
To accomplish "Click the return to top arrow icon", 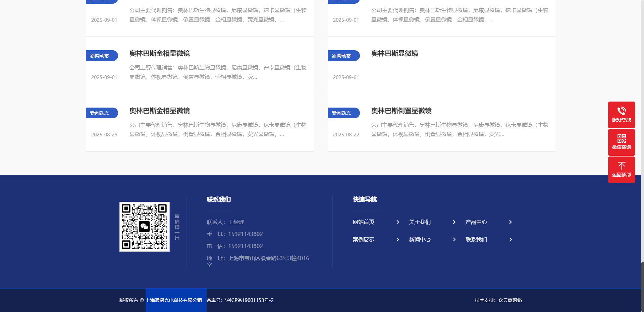I will pyautogui.click(x=621, y=166).
